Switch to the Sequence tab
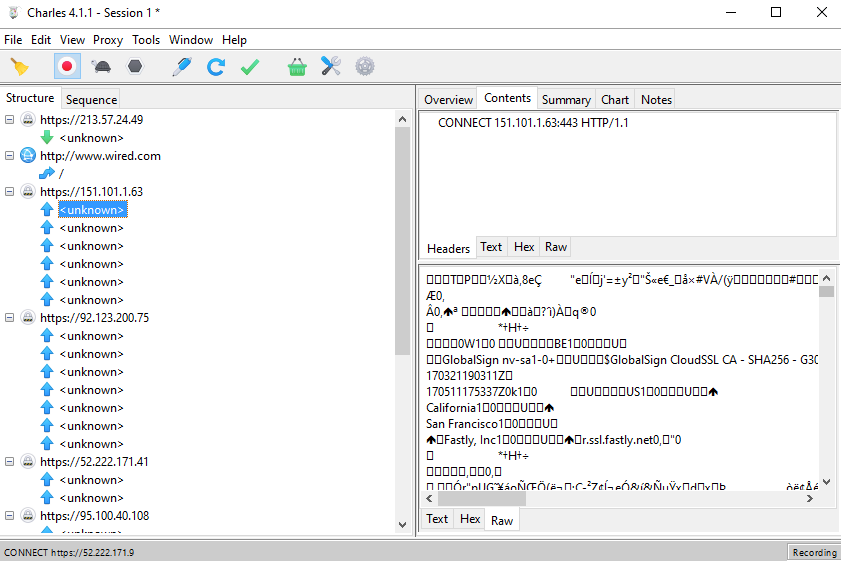The image size is (841, 561). pos(91,99)
